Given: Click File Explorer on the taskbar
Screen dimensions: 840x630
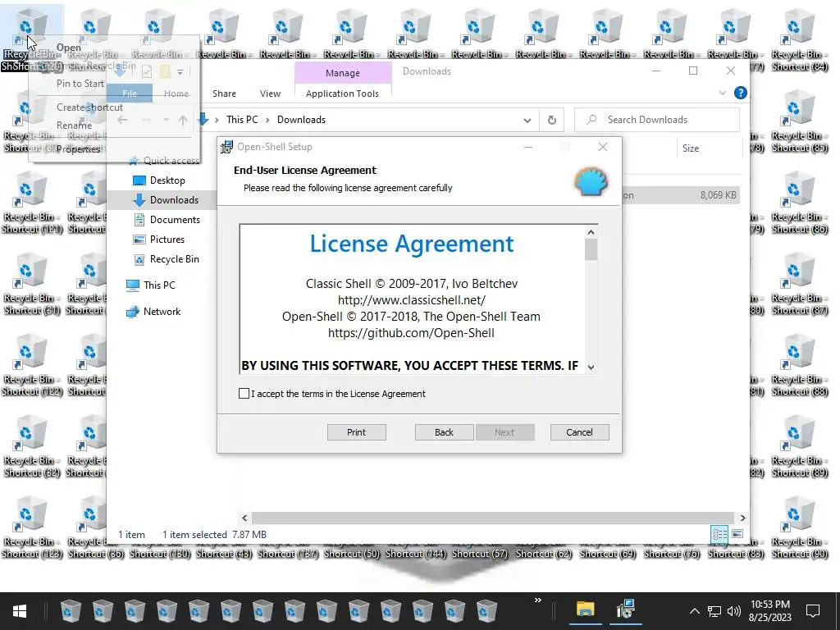Looking at the screenshot, I should [x=586, y=610].
